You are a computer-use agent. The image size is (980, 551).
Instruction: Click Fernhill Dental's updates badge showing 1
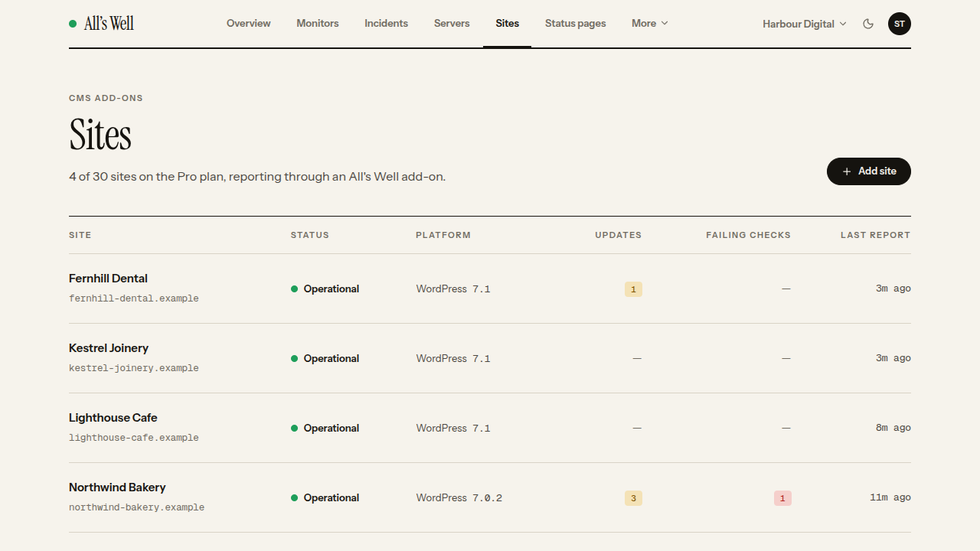[x=633, y=289]
